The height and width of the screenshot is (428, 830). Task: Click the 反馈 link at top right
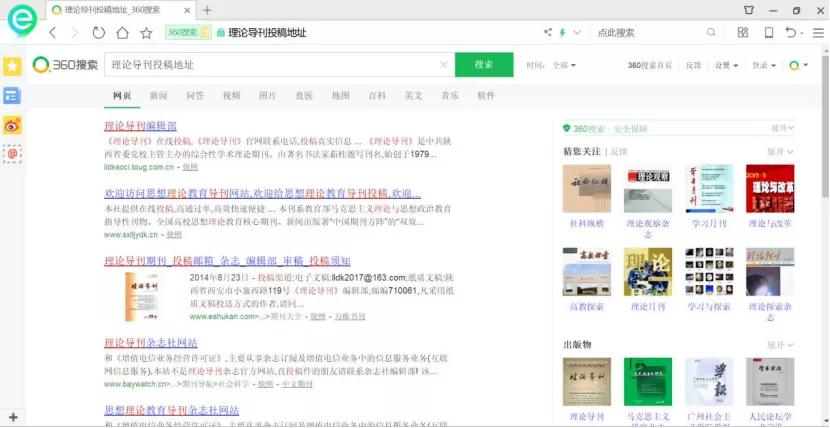693,66
